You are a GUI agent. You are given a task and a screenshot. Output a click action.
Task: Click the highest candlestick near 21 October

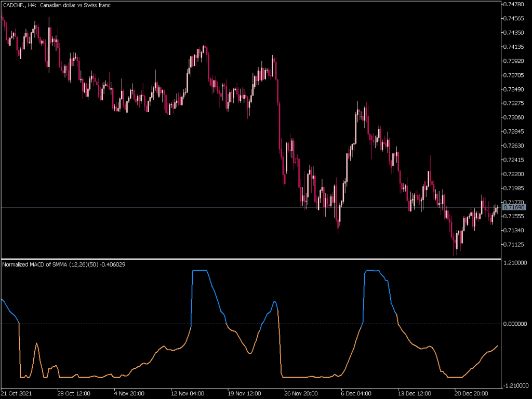coord(3,16)
